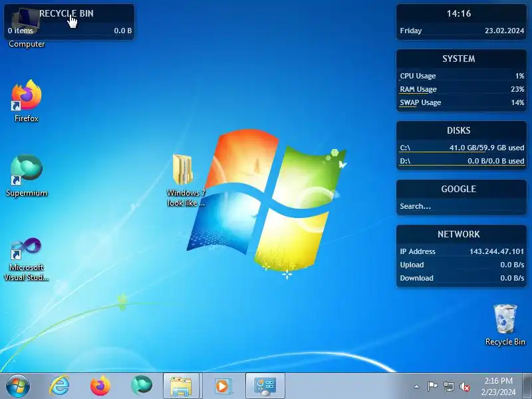
Task: Select the Computer desktop icon
Action: click(x=27, y=29)
